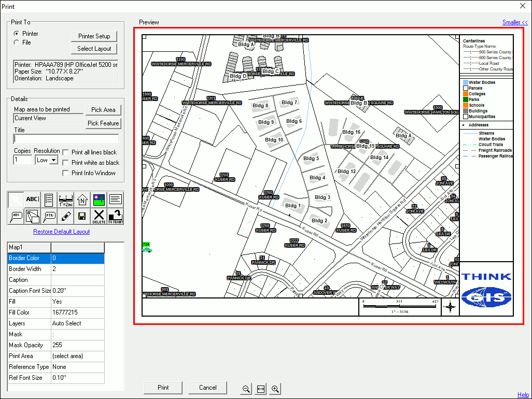Check Print Info Window option
The image size is (532, 399).
66,173
